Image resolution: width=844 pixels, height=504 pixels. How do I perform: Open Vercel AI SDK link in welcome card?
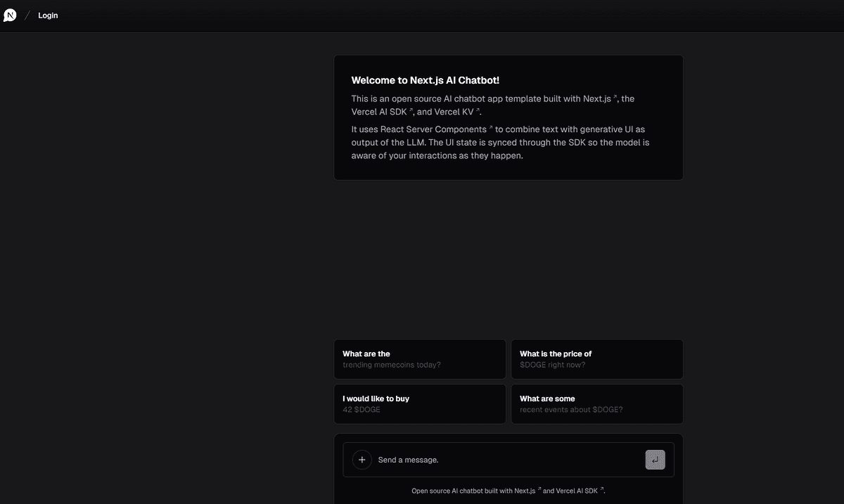tap(379, 112)
